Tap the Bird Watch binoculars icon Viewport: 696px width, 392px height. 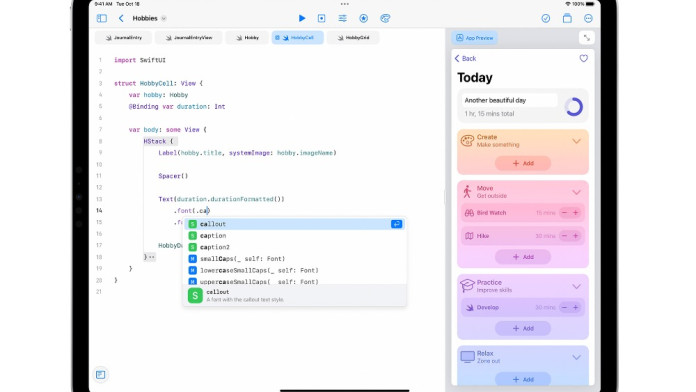469,213
